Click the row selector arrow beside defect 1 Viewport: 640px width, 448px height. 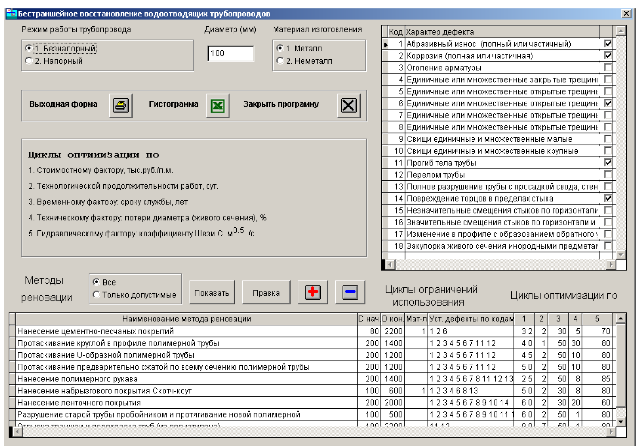pos(385,44)
